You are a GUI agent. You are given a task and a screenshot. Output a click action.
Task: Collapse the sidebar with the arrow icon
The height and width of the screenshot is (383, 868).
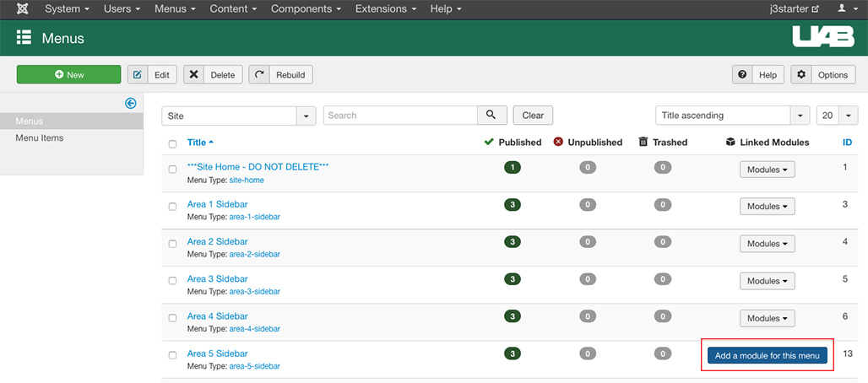[x=130, y=104]
